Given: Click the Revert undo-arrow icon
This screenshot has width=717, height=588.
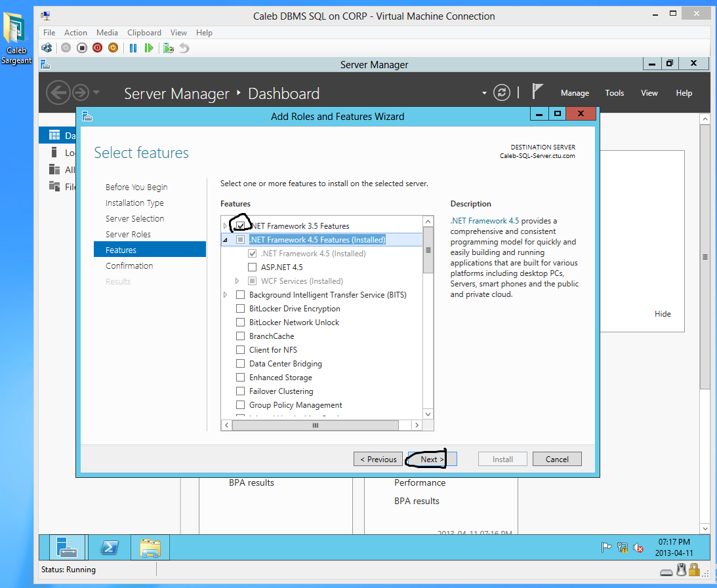Looking at the screenshot, I should point(184,48).
